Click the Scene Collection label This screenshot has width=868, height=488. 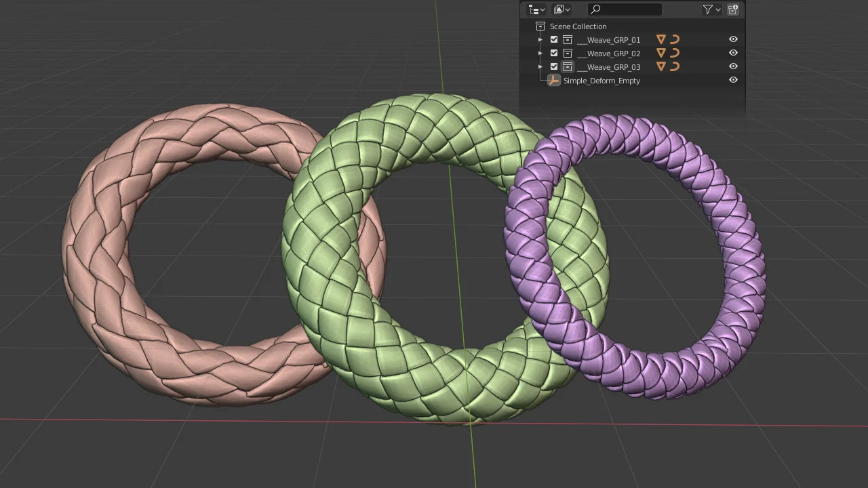click(578, 26)
